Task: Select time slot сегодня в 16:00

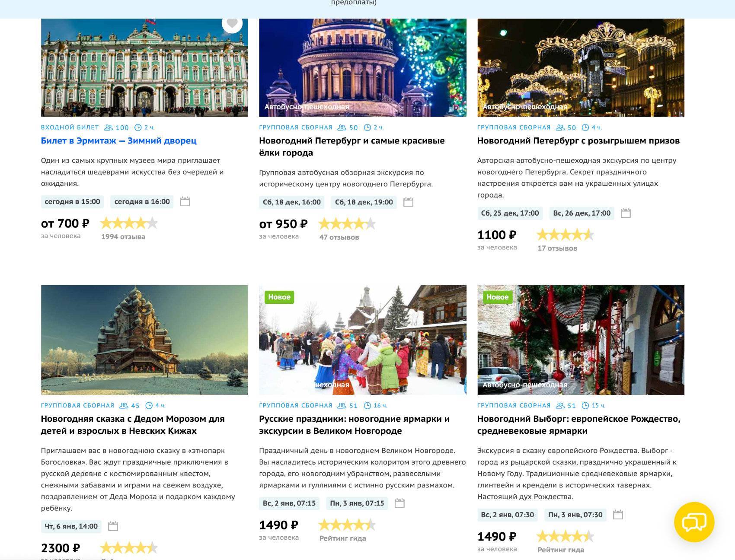Action: 142,202
